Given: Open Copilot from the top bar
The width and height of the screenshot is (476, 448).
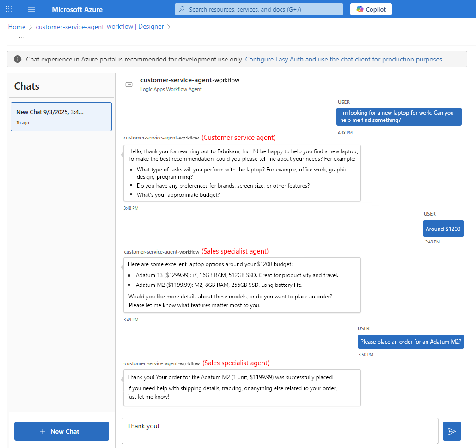Looking at the screenshot, I should [371, 9].
